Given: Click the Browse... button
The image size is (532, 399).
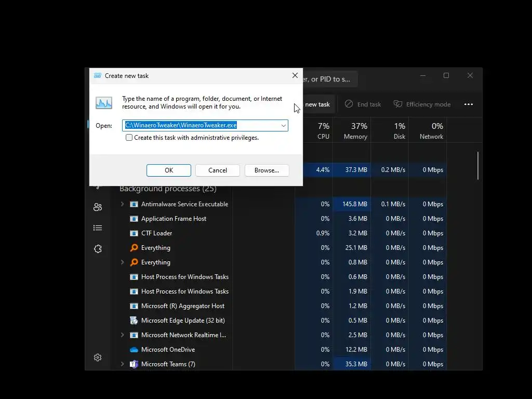Looking at the screenshot, I should [x=267, y=170].
